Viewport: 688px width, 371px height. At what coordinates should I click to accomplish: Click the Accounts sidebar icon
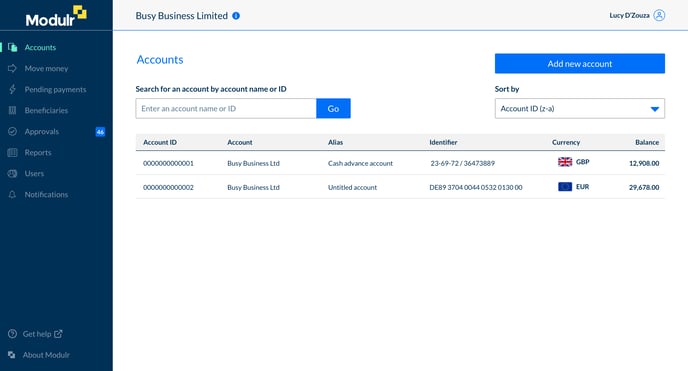(x=13, y=47)
